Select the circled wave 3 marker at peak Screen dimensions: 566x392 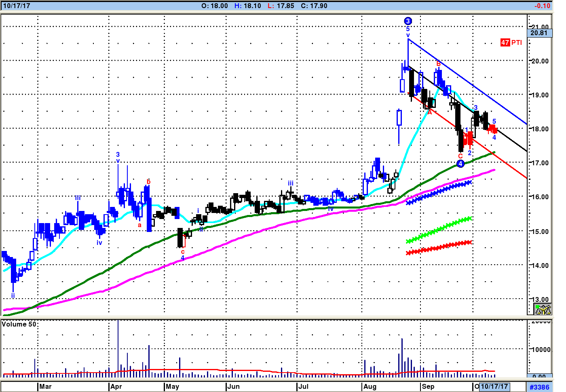408,21
